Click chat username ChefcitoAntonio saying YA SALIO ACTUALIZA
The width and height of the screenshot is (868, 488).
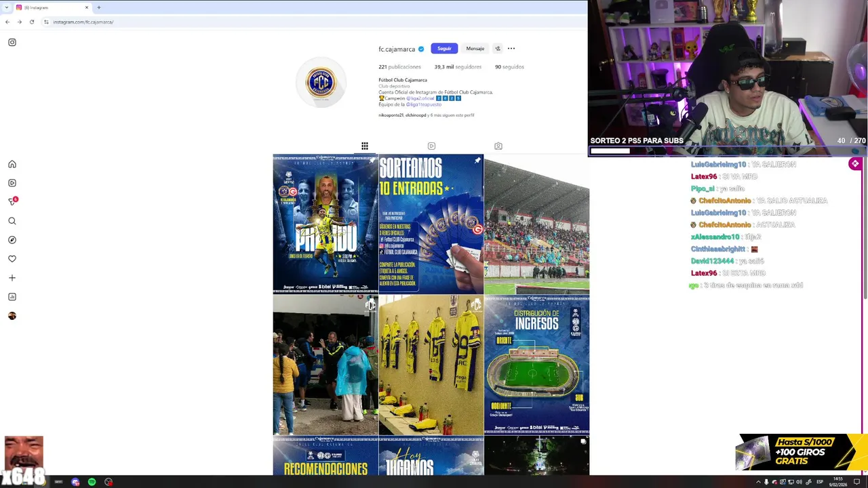point(724,201)
